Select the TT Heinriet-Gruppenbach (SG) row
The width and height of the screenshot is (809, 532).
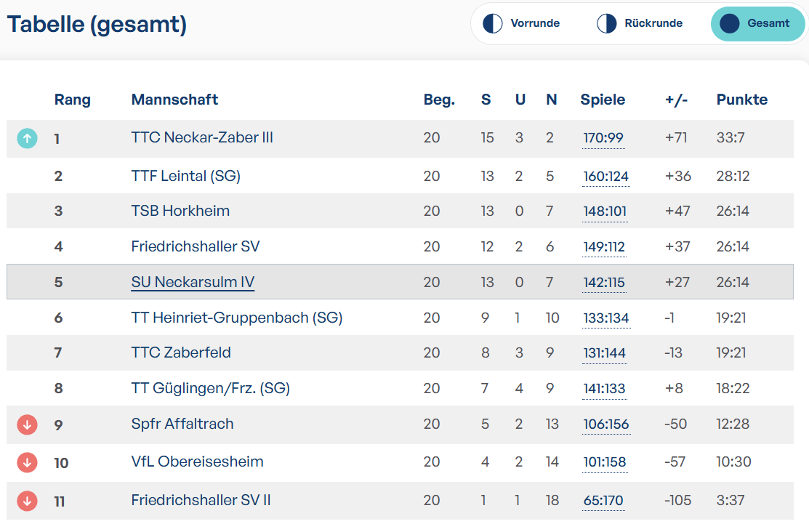tap(400, 318)
